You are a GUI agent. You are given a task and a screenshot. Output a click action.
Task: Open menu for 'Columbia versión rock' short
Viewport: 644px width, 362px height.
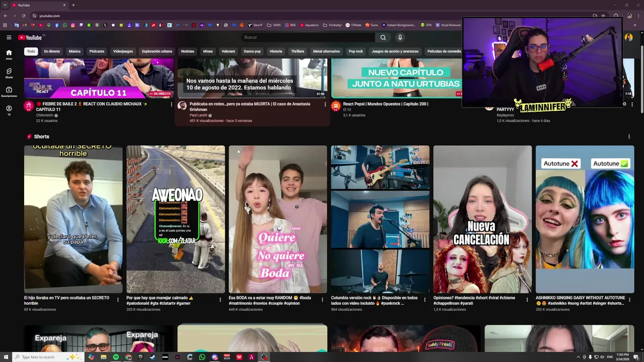[x=425, y=300]
